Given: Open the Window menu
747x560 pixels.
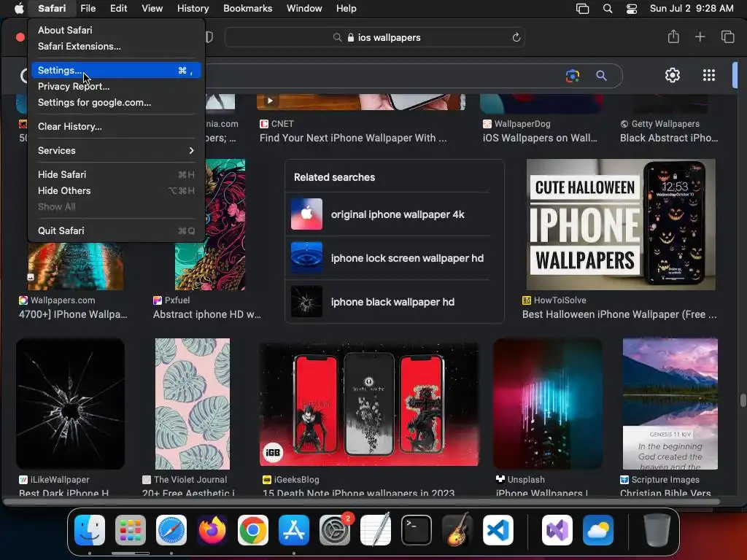Looking at the screenshot, I should point(304,9).
